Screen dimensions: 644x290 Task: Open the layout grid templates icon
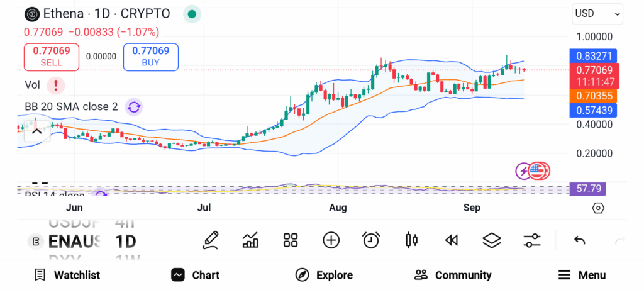coord(290,240)
